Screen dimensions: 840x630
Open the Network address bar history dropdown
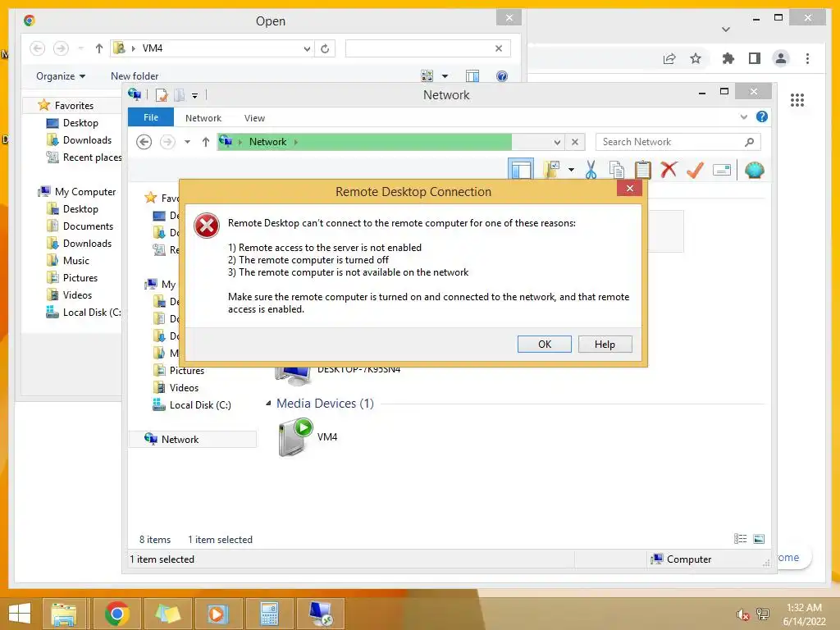(557, 142)
